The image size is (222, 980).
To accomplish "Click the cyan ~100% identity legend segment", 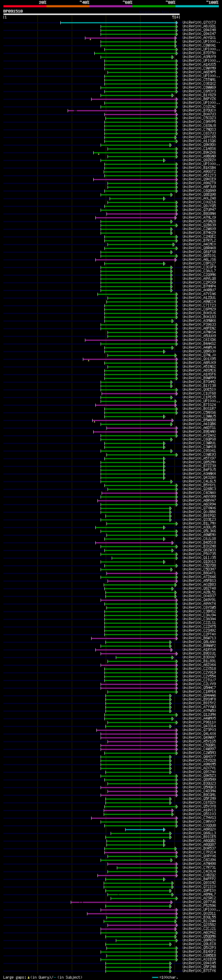I will tap(197, 6).
